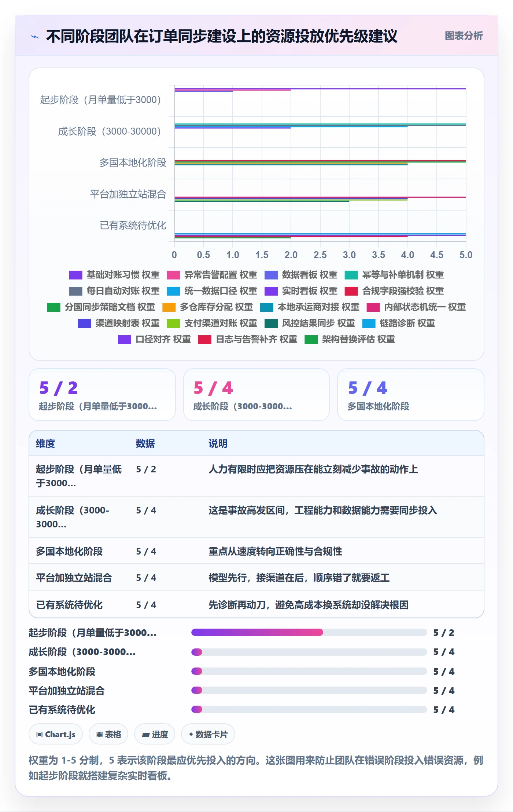Toggle 基础对账习惯 权重 legend swatch
This screenshot has width=513, height=812.
75,275
